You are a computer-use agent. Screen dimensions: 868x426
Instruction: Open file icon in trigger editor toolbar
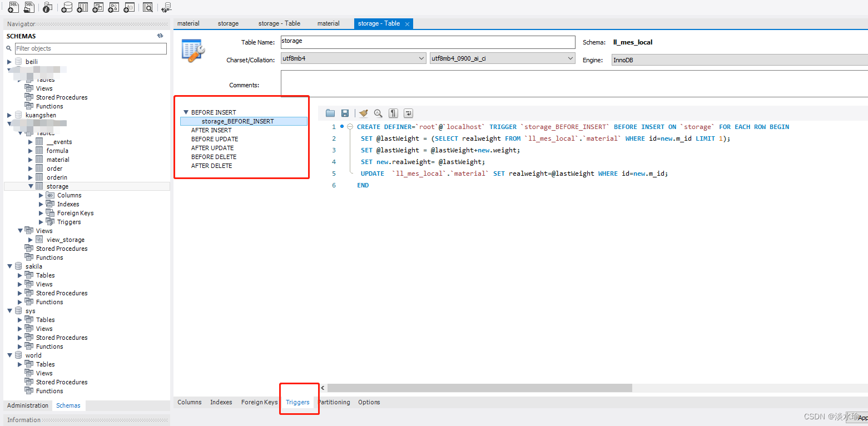pos(330,113)
